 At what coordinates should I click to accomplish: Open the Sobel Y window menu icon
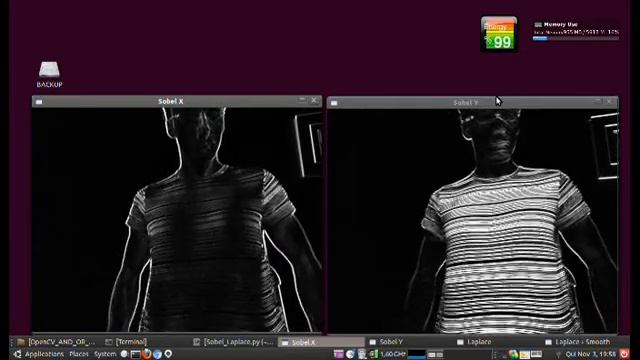(334, 103)
